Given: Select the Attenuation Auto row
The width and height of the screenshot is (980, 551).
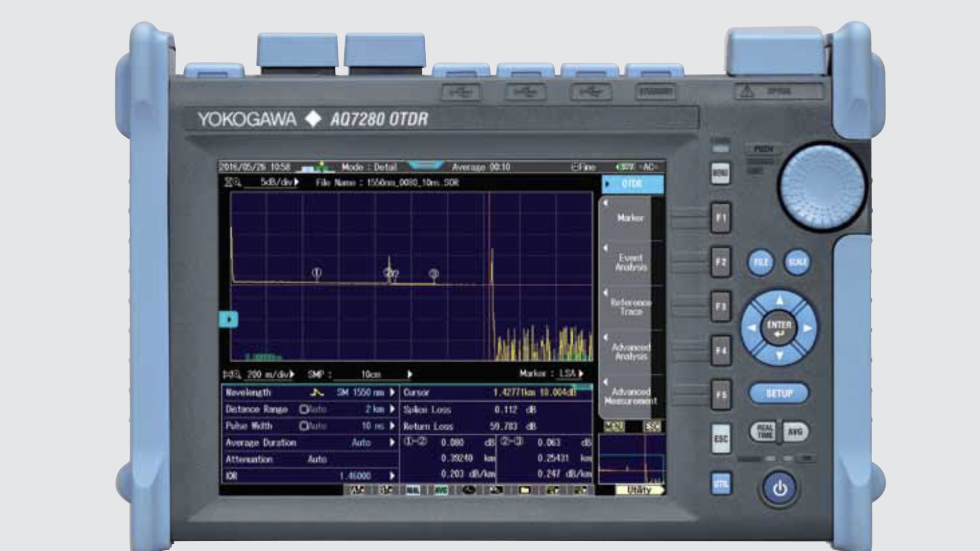Looking at the screenshot, I should (310, 459).
